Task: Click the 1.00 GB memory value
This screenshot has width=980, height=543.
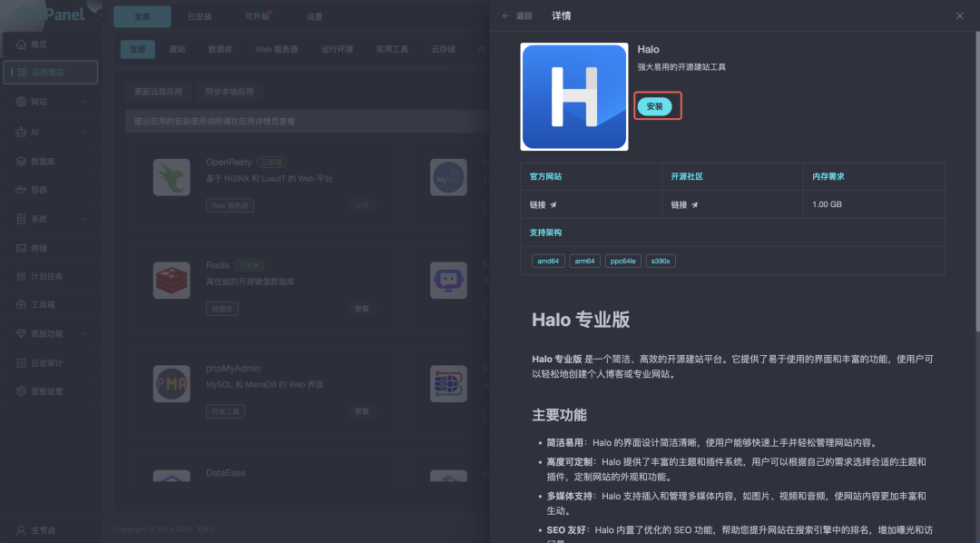Action: [827, 204]
